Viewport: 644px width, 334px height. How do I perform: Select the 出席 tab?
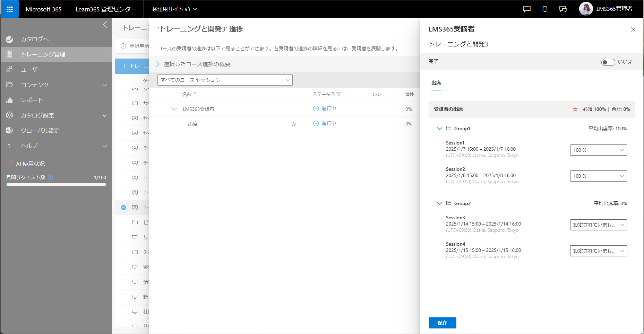coord(436,83)
